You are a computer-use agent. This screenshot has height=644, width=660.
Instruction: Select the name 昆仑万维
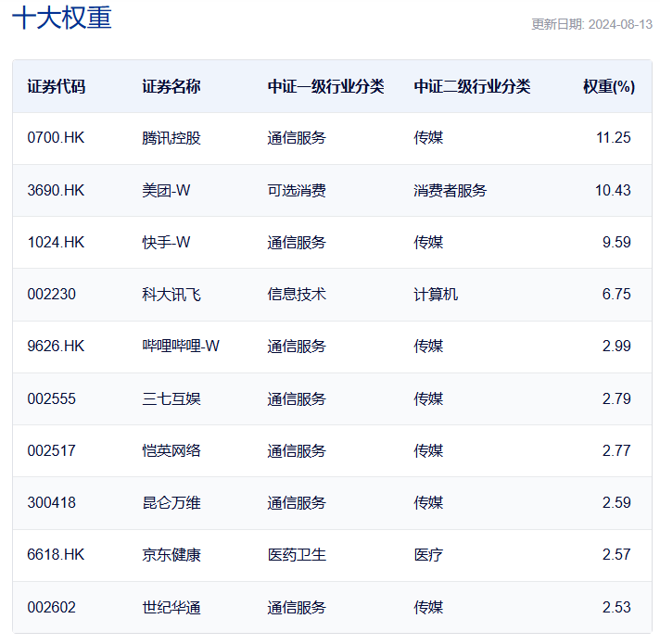tap(171, 502)
